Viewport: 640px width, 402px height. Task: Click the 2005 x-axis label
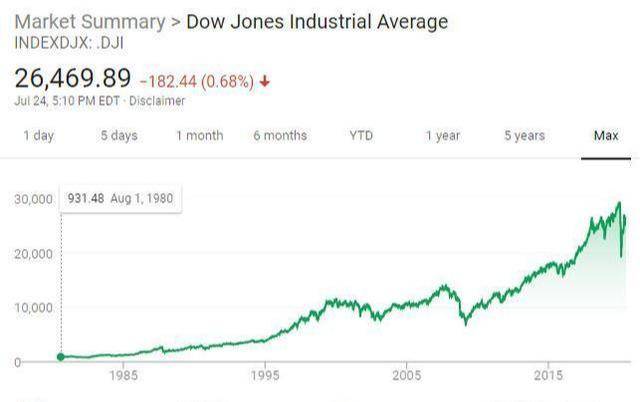click(406, 377)
